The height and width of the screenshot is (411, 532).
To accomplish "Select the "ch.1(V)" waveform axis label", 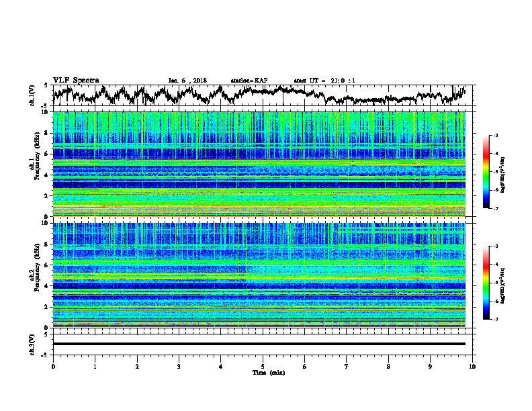I will [x=32, y=95].
